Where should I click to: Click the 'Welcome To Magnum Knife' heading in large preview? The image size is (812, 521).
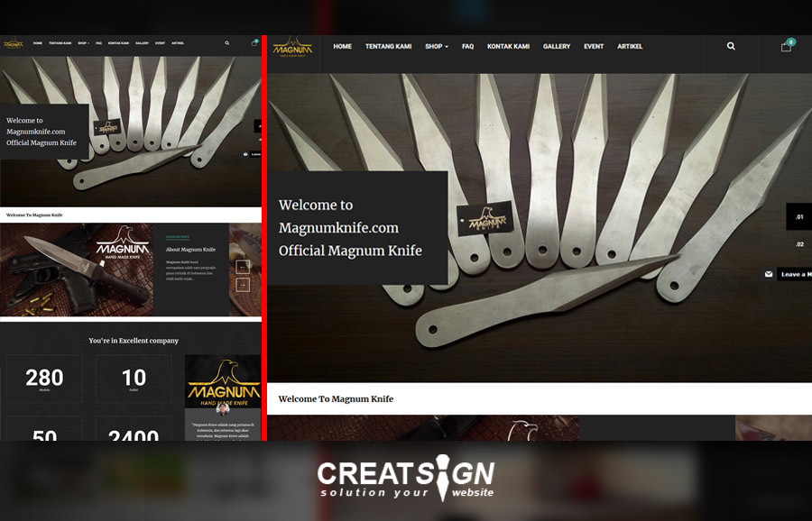336,399
